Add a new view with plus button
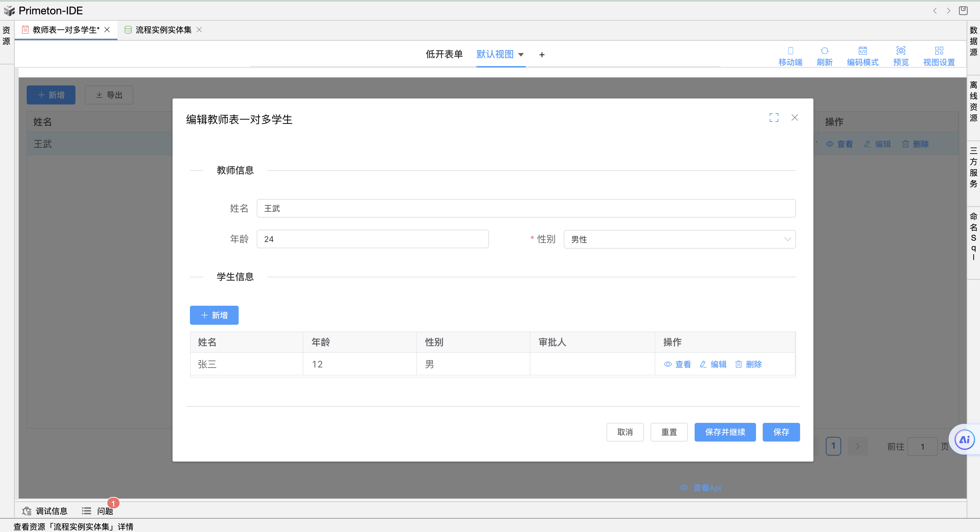This screenshot has width=980, height=532. pyautogui.click(x=542, y=55)
